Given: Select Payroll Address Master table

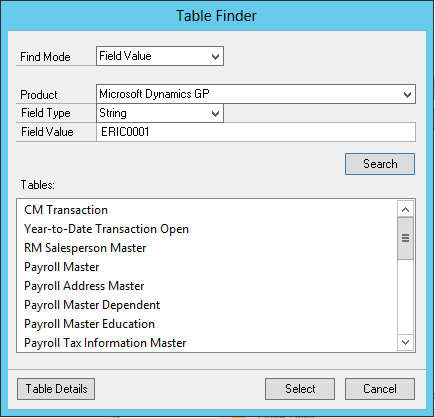Looking at the screenshot, I should [84, 286].
